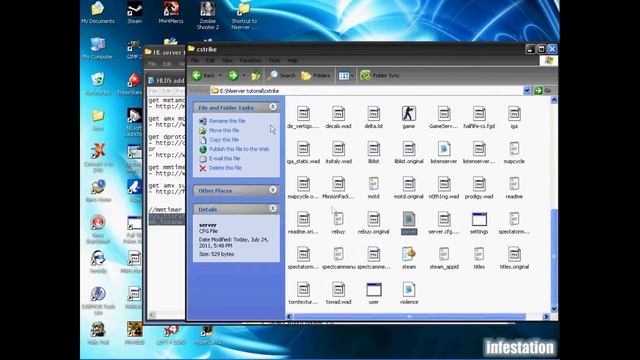Select the titles.original file
640x360 pixels.
coord(514,258)
